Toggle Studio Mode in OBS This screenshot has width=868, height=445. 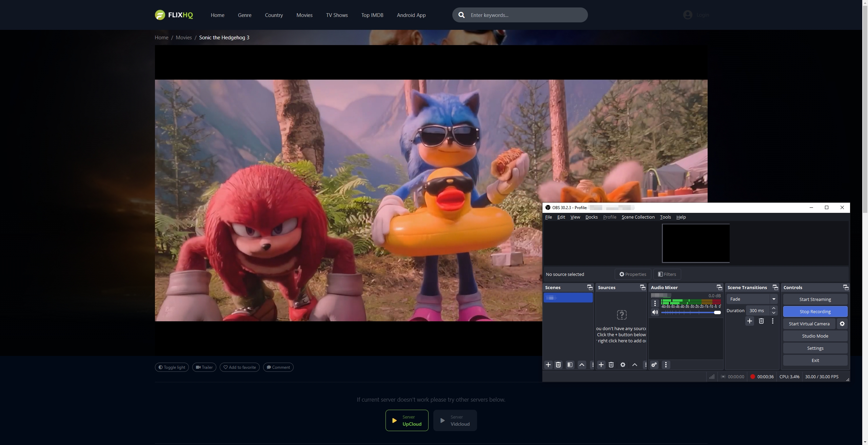[815, 336]
